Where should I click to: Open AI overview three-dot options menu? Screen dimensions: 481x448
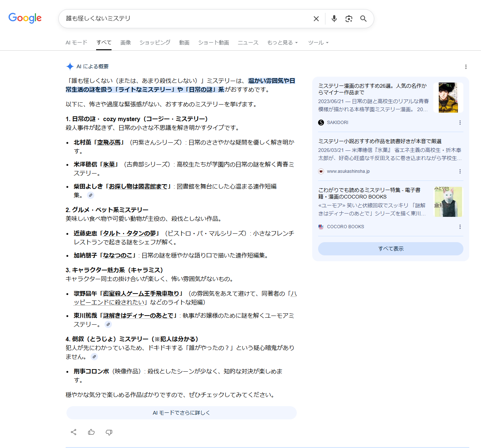tap(466, 67)
